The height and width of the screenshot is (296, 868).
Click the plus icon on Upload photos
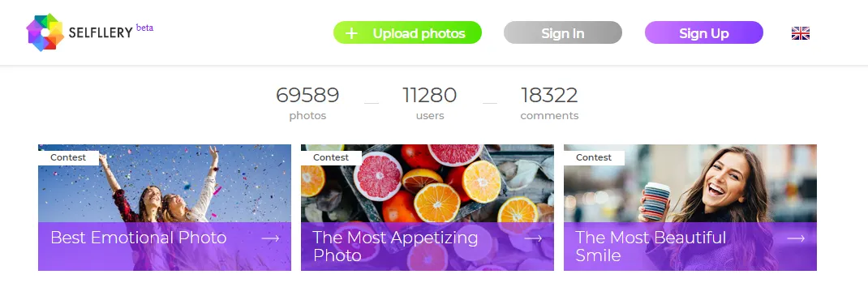(x=351, y=33)
